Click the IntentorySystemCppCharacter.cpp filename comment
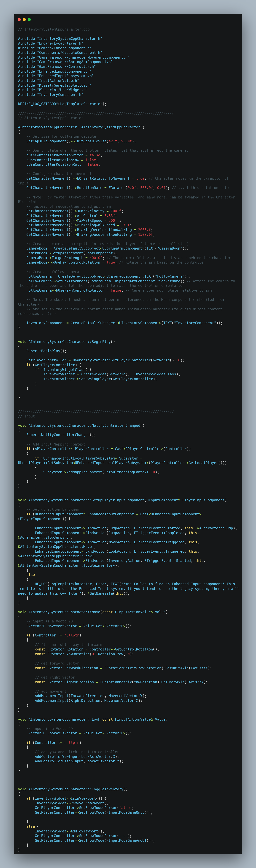The width and height of the screenshot is (256, 868). pos(54,29)
